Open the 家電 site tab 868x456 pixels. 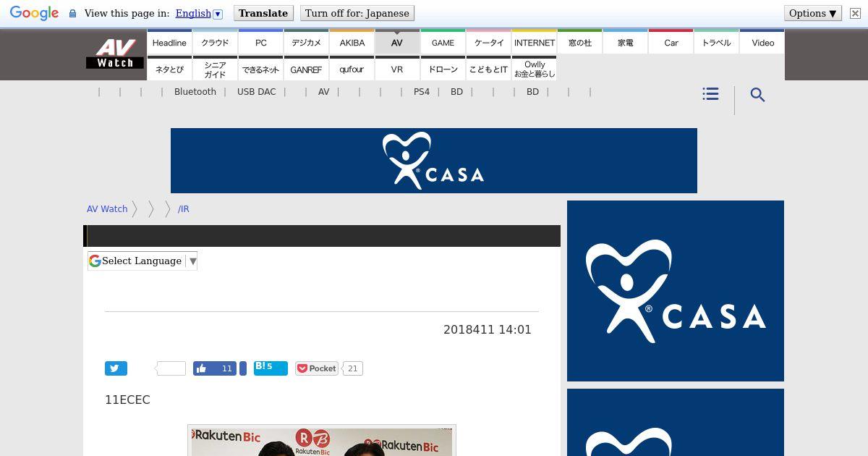(626, 43)
